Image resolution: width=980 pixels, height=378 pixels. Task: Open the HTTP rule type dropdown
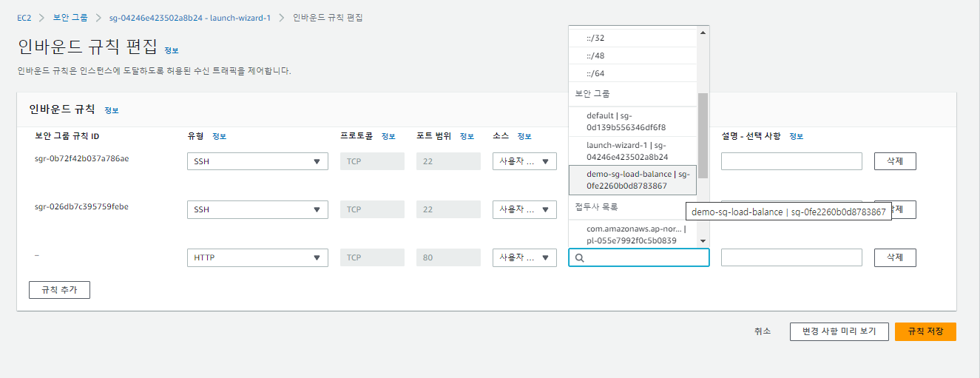[x=257, y=257]
